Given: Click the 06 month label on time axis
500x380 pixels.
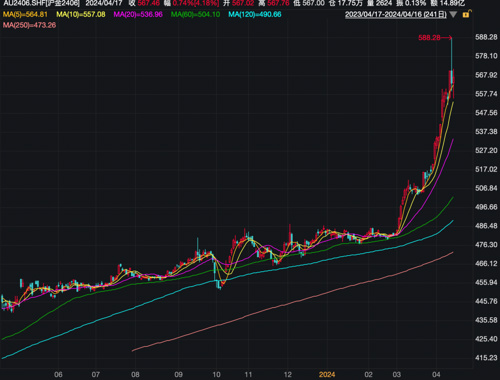Looking at the screenshot, I should [x=58, y=375].
